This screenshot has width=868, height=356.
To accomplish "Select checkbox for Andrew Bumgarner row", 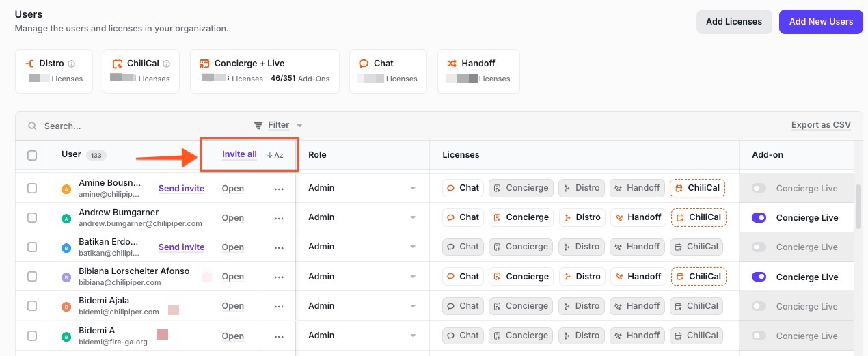I will click(32, 217).
